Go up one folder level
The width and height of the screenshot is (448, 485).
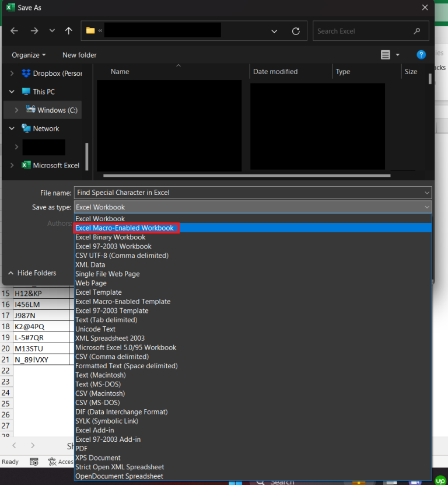point(69,31)
